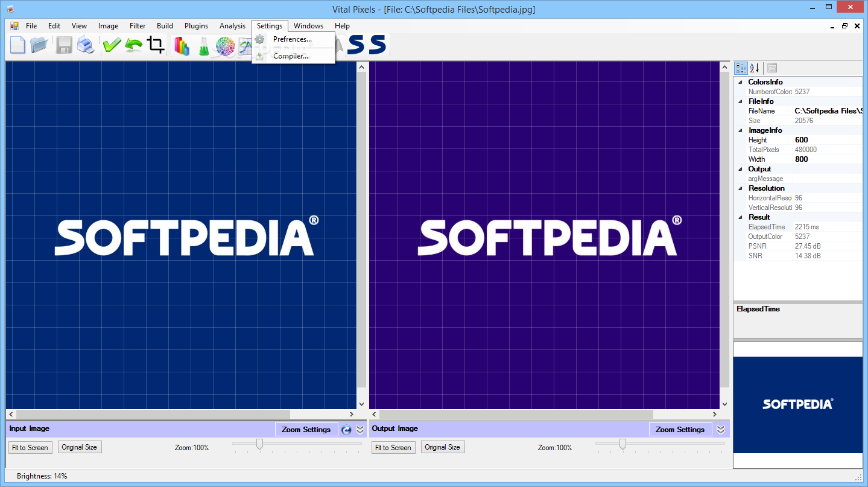Open the Build menu
Screen dimensions: 868x487
click(x=165, y=26)
